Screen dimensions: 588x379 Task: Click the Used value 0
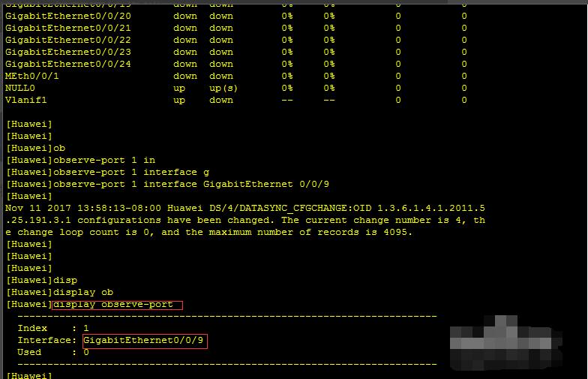tap(86, 353)
